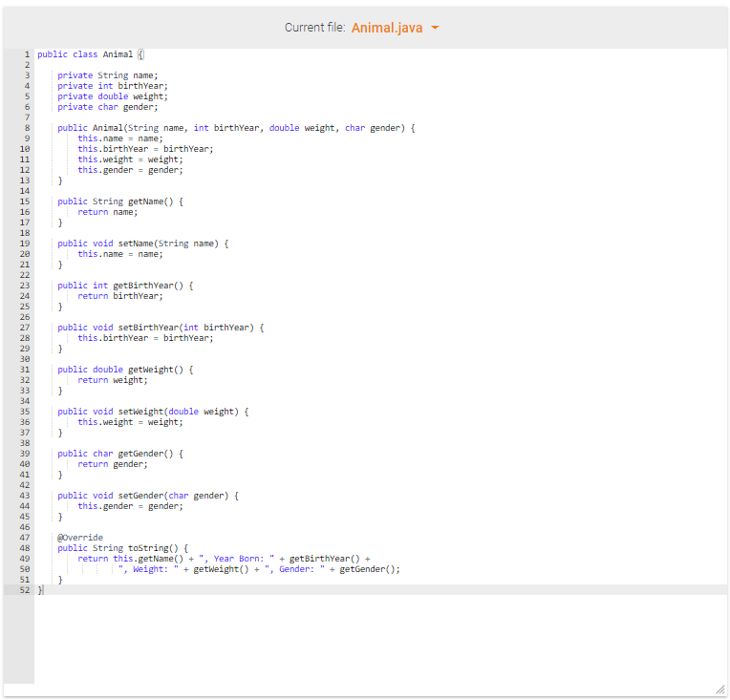This screenshot has height=700, width=730.
Task: Click 'this.name = name;' on line 9
Action: click(120, 138)
